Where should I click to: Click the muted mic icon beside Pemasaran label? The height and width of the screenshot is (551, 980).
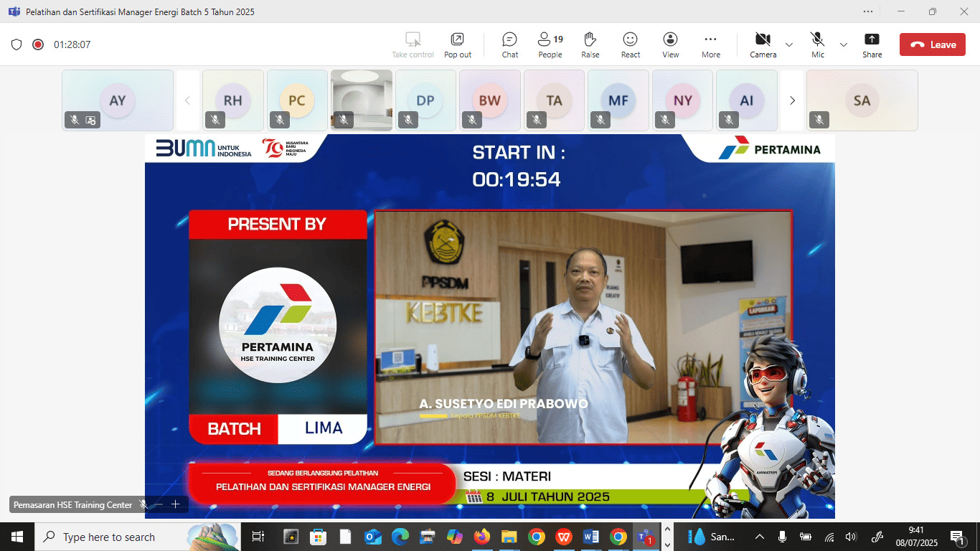[x=143, y=505]
